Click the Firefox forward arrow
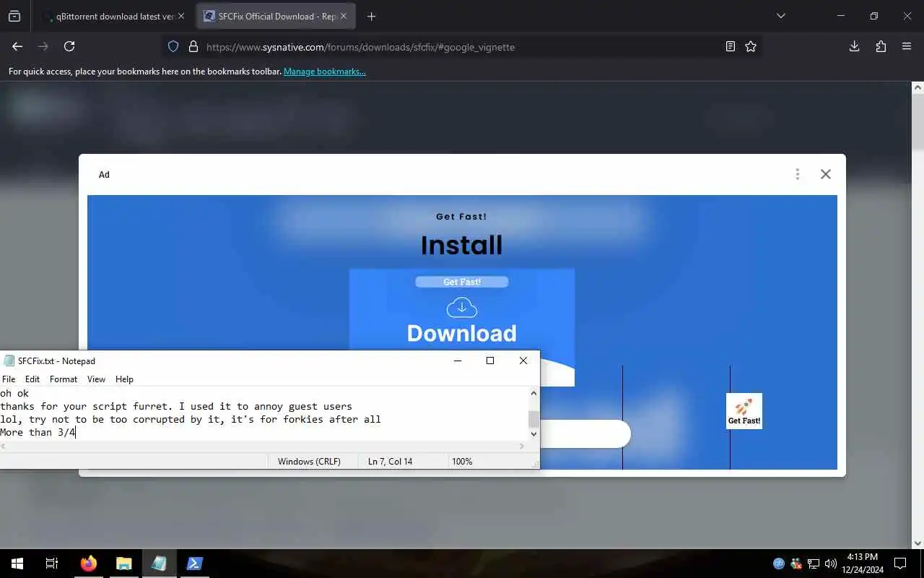The image size is (924, 578). click(x=43, y=46)
